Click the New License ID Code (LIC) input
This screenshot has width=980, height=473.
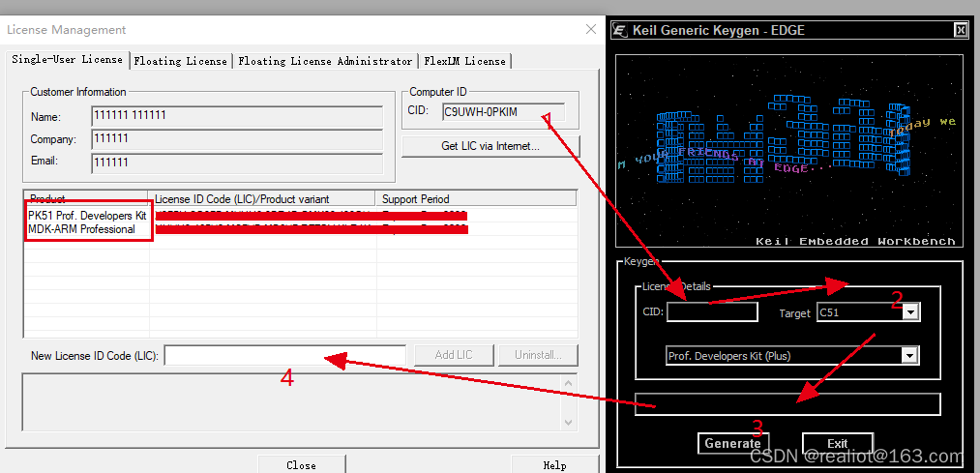tap(285, 356)
